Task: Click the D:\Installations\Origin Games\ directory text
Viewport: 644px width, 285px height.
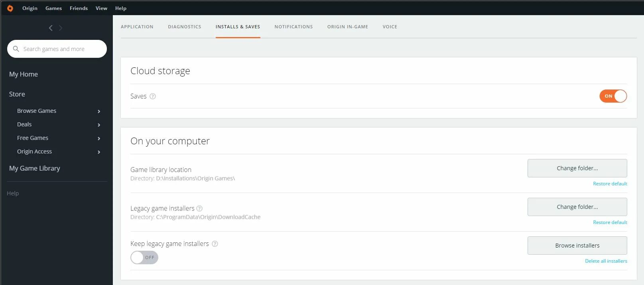Action: coord(195,179)
